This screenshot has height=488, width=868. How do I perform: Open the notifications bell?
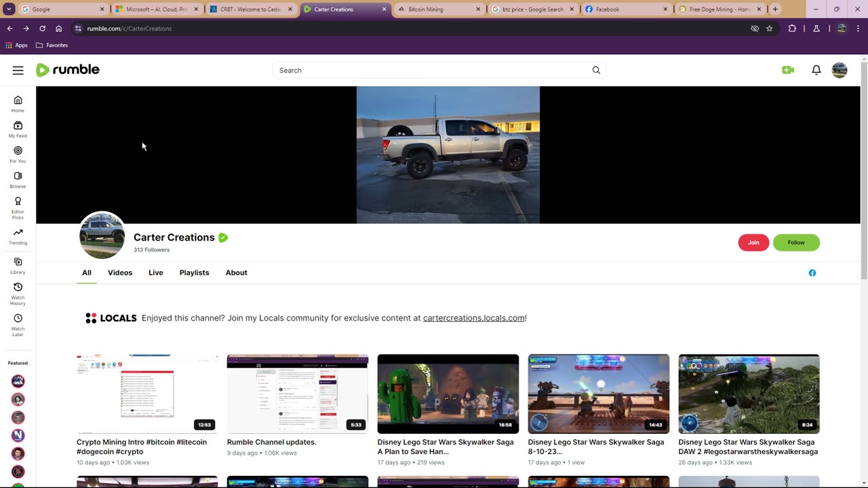(x=816, y=70)
